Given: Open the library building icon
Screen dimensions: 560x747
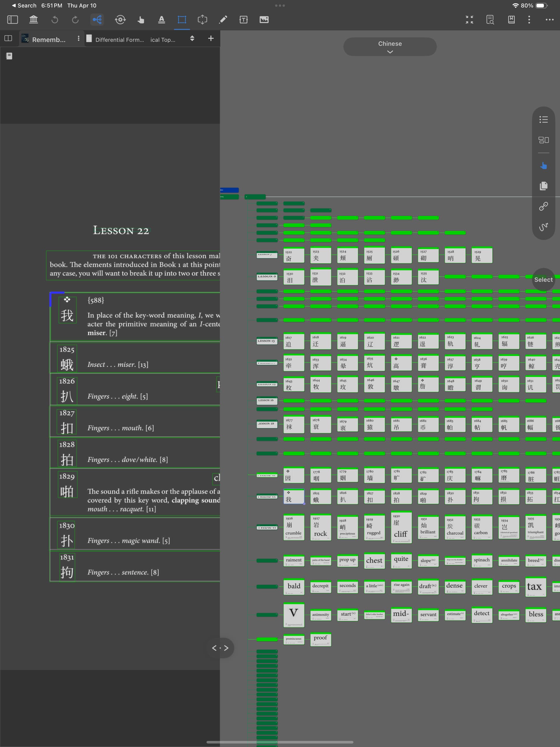Looking at the screenshot, I should pyautogui.click(x=34, y=20).
